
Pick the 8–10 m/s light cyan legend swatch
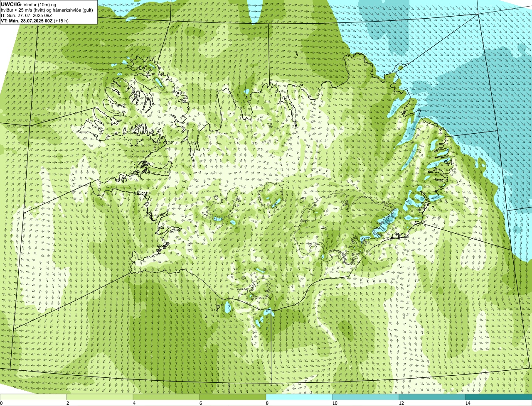(x=299, y=397)
